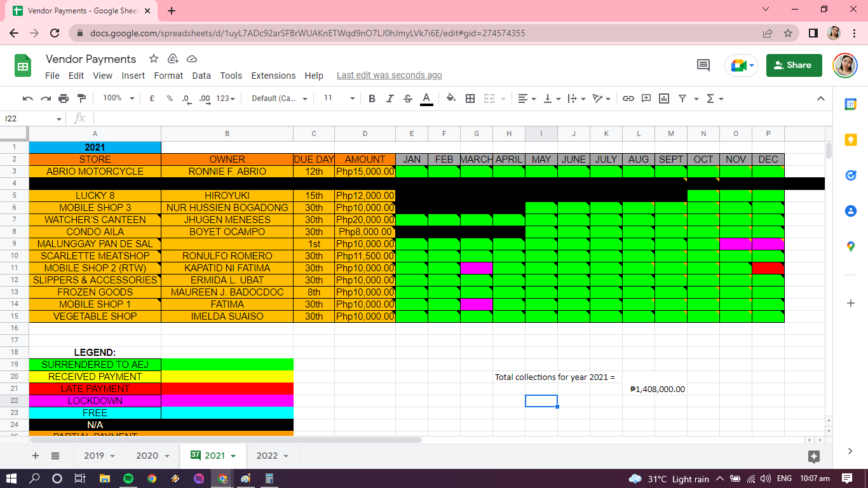Print the spreadsheet using the printer icon
The width and height of the screenshot is (868, 488).
pos(64,98)
